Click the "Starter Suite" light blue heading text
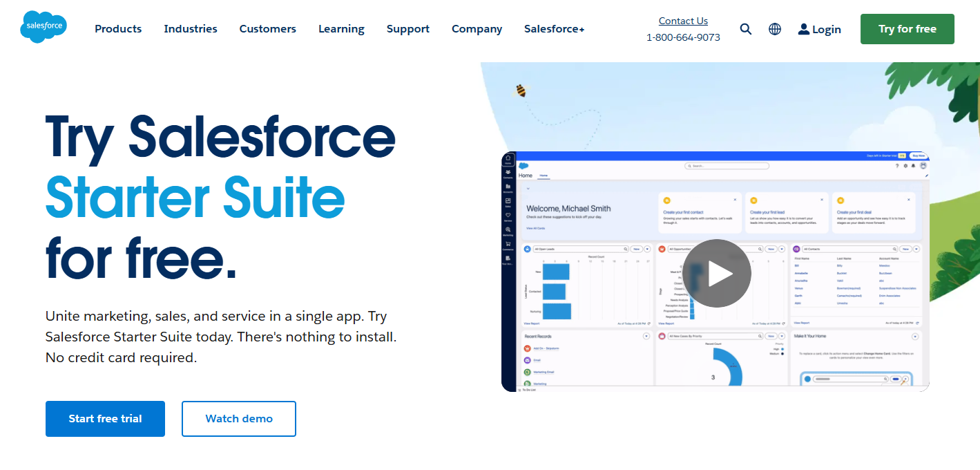Image resolution: width=980 pixels, height=470 pixels. (x=195, y=197)
